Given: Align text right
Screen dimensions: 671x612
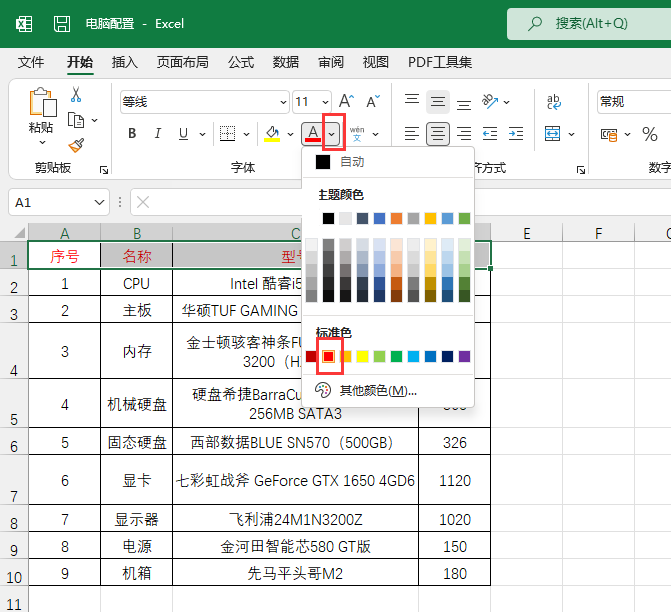Looking at the screenshot, I should (x=464, y=134).
